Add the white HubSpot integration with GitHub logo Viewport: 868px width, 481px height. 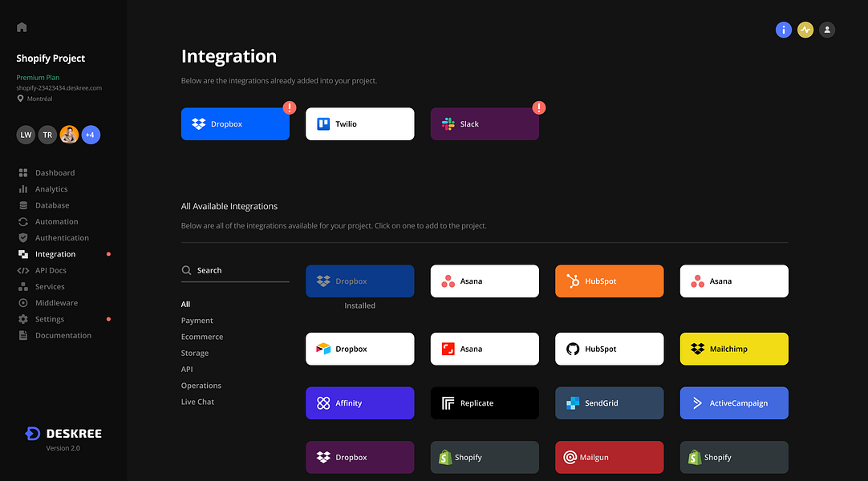pos(609,349)
